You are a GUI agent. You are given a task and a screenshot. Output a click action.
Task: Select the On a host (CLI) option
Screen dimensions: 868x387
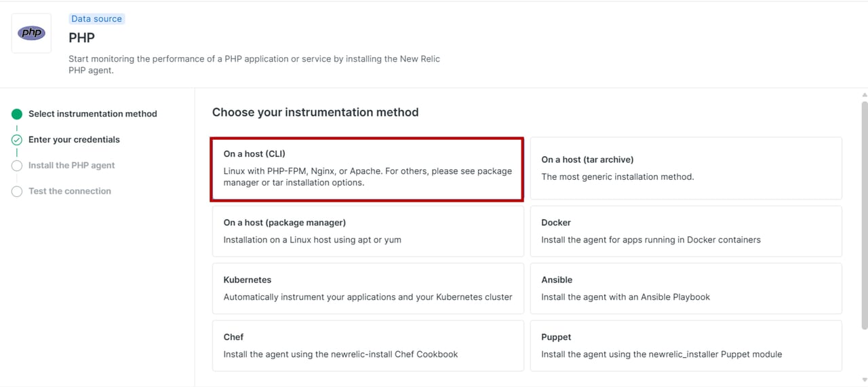pos(367,169)
